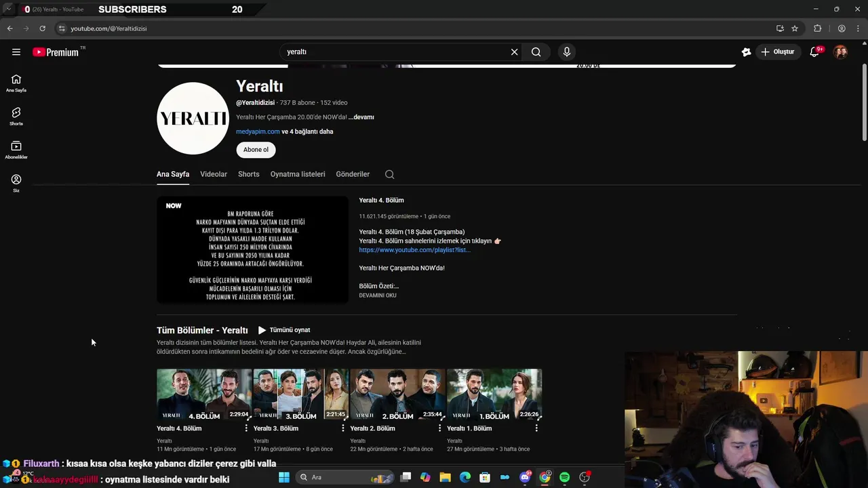Switch to the Oynatma listeleri tab
The image size is (868, 488).
coord(298,174)
